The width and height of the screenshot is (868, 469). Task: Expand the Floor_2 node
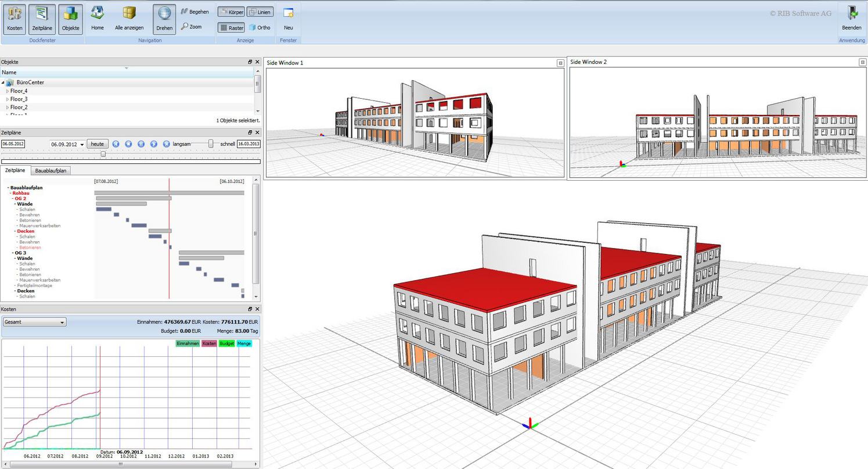(8, 108)
